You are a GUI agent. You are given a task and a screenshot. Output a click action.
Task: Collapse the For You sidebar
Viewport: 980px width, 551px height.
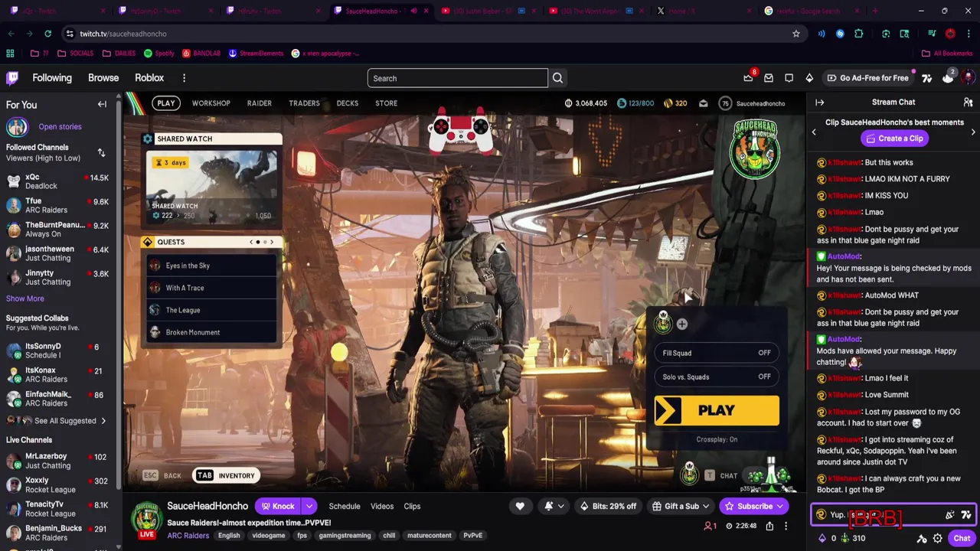pyautogui.click(x=102, y=105)
